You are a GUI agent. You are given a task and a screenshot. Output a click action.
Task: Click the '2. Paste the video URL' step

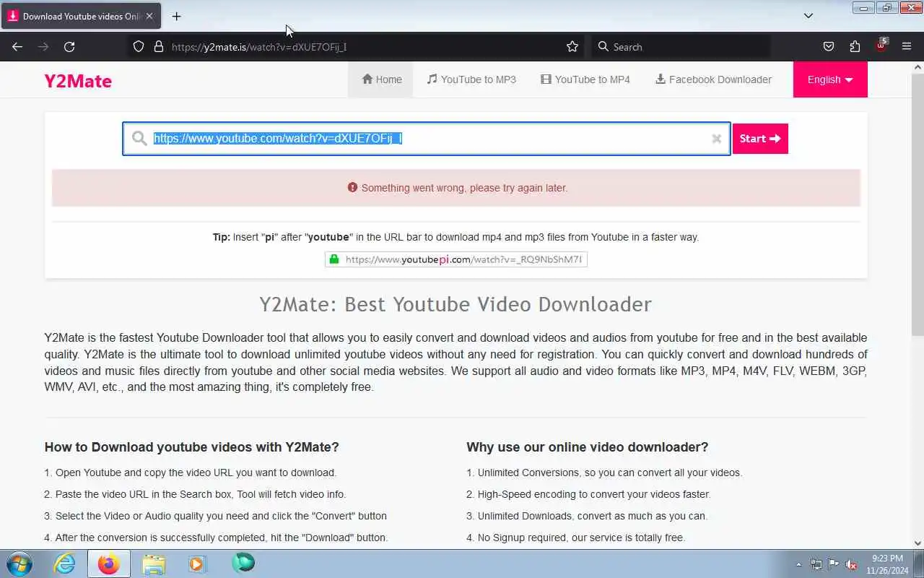click(x=195, y=494)
